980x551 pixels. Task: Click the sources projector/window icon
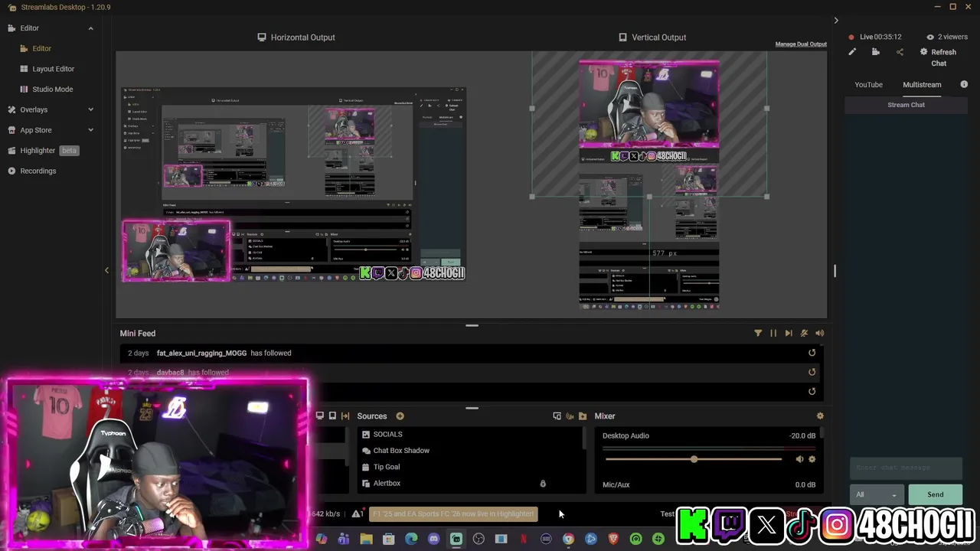557,416
